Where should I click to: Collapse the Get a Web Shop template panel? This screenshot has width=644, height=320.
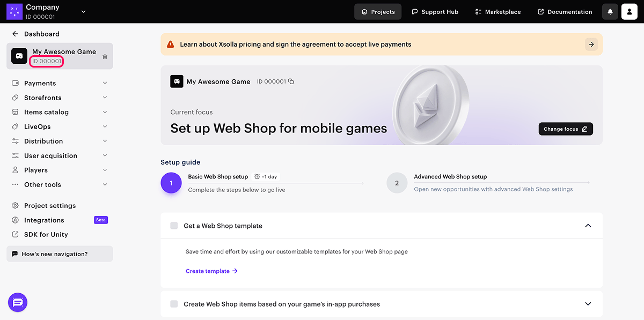pyautogui.click(x=588, y=226)
